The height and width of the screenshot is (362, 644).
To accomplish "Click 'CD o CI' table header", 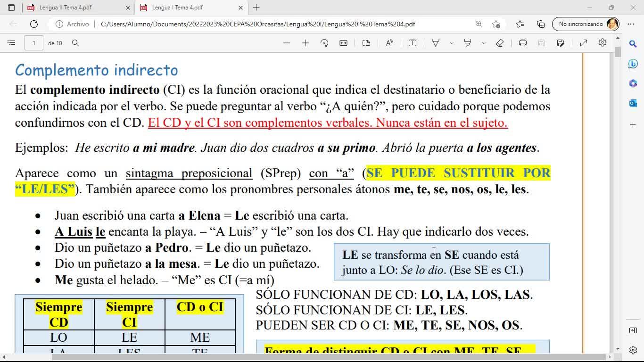I will point(200,314).
